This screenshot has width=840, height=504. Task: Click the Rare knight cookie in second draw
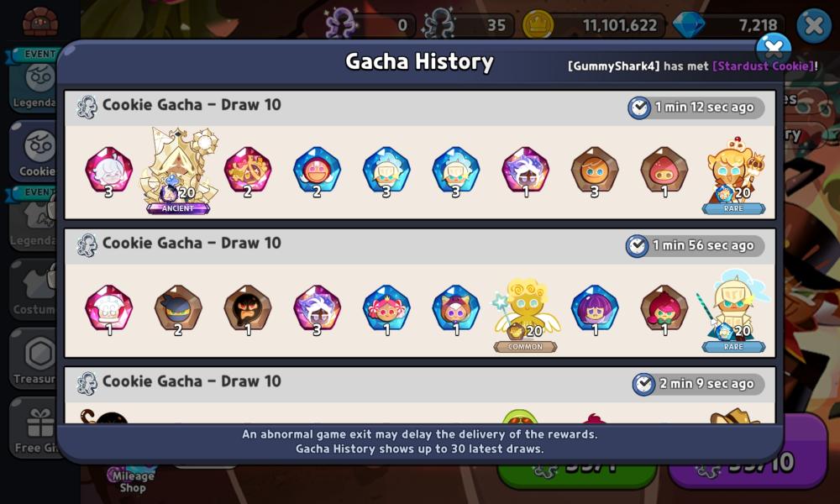coord(733,312)
